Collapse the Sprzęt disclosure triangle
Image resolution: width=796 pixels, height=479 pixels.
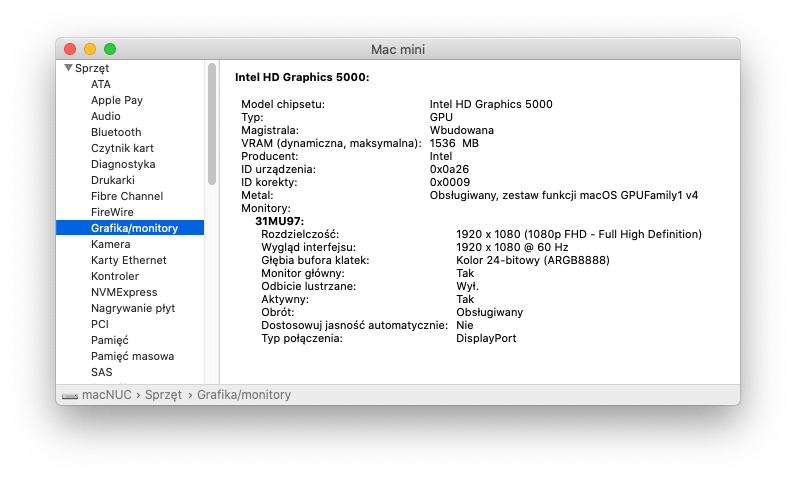(x=68, y=68)
